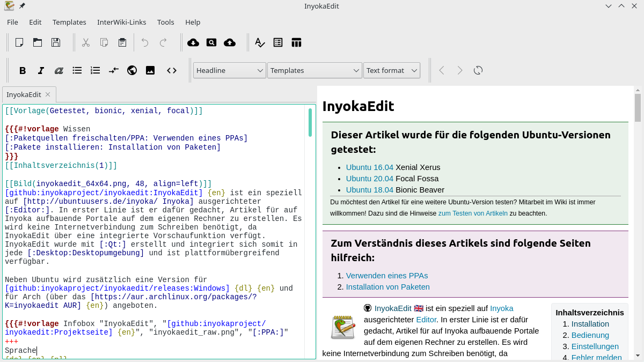Open the Headline dropdown

pos(230,70)
